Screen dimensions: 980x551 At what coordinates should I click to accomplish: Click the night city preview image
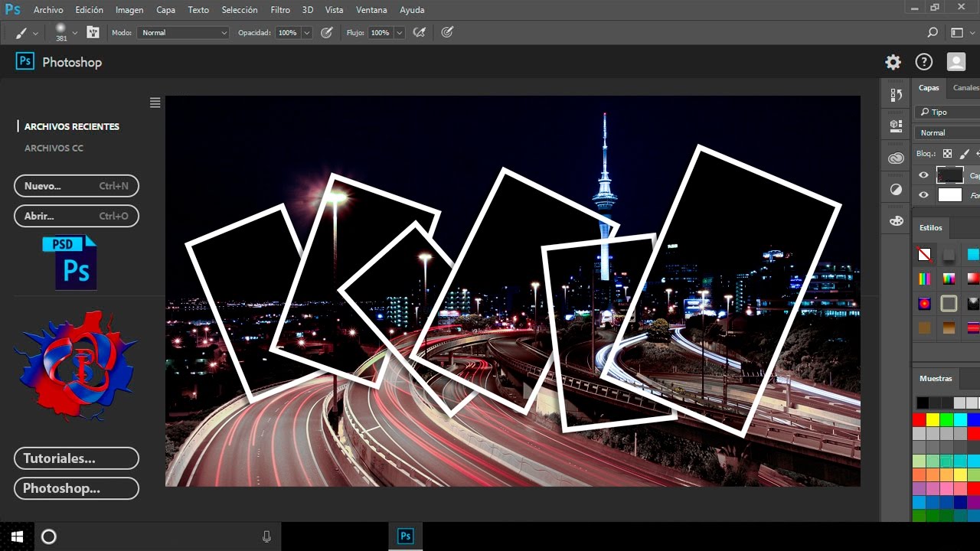coord(513,291)
